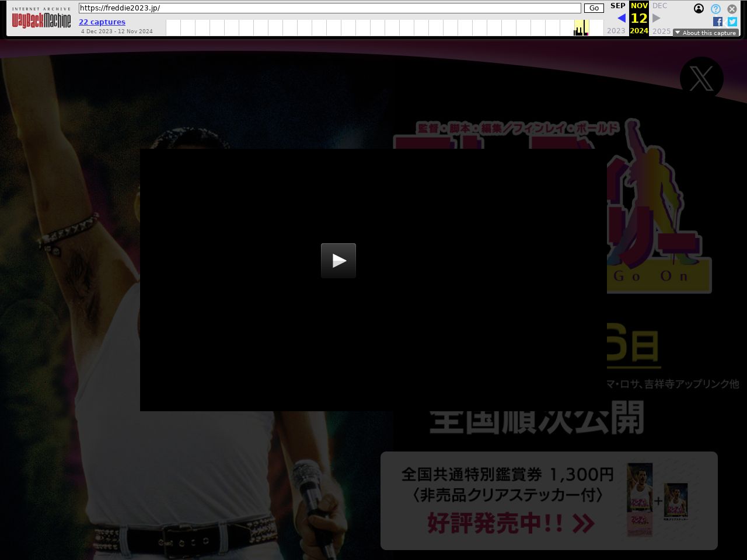Play the video in the overlay

[x=338, y=260]
